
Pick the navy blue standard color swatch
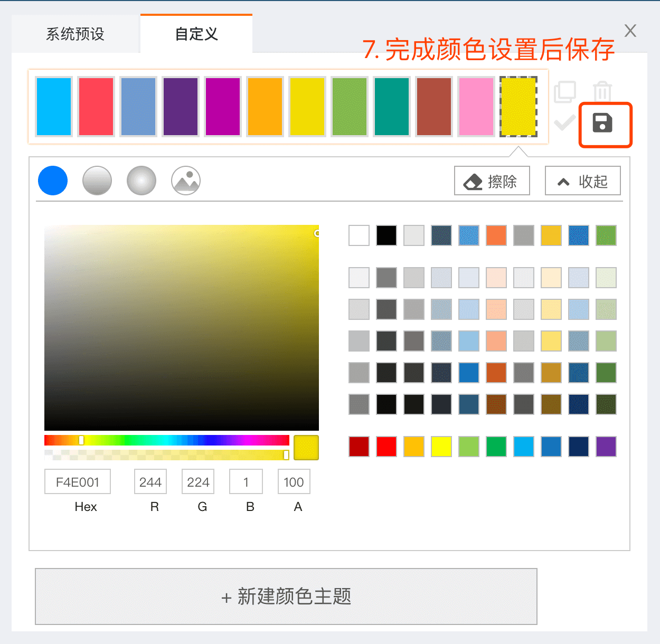coord(579,447)
